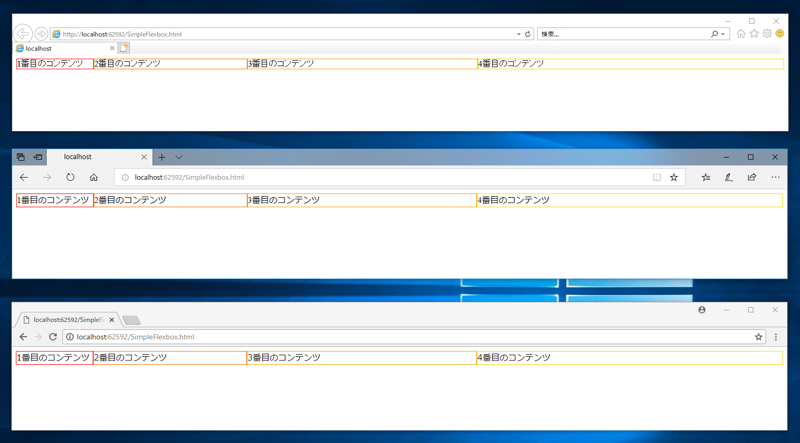
Task: Toggle Edge reading view book icon
Action: (x=657, y=178)
